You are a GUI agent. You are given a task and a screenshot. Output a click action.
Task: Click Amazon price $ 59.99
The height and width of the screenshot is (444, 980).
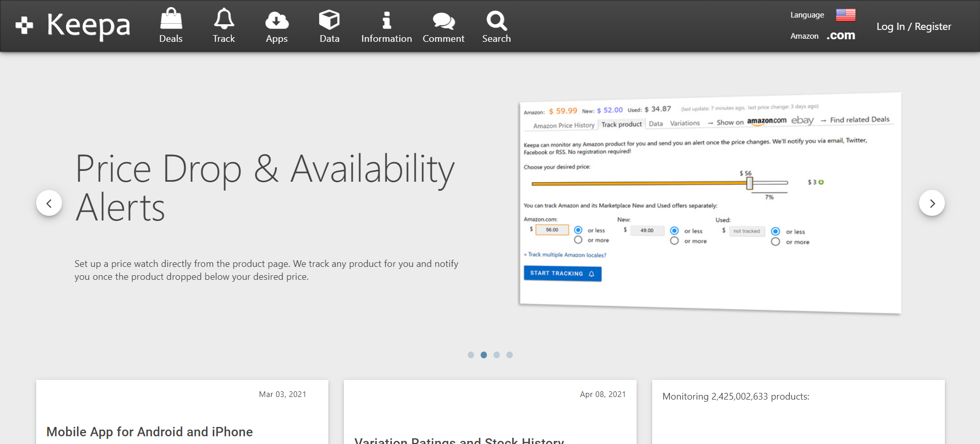563,111
